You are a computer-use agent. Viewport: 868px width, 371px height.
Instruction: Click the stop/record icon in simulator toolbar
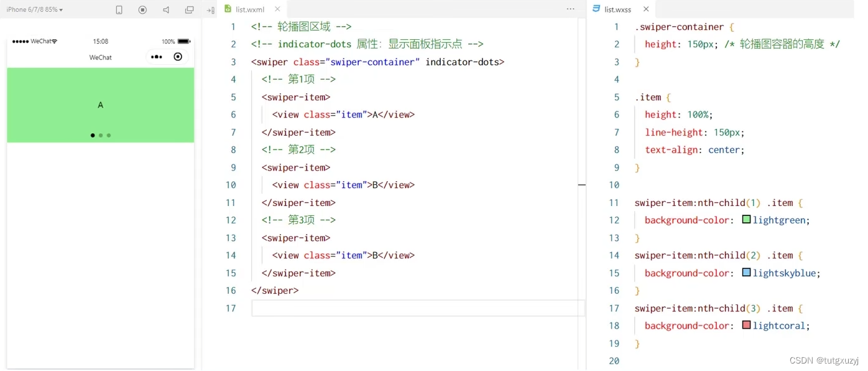tap(142, 9)
